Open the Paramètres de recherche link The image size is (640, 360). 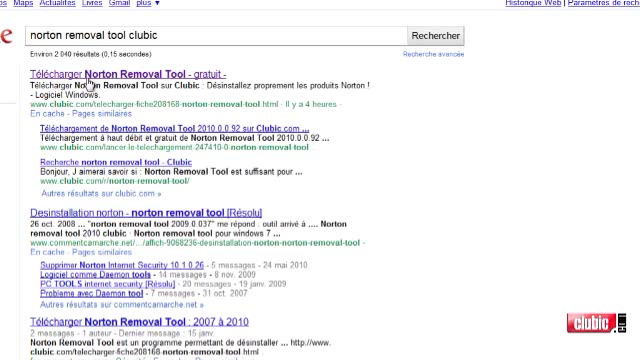coord(604,3)
